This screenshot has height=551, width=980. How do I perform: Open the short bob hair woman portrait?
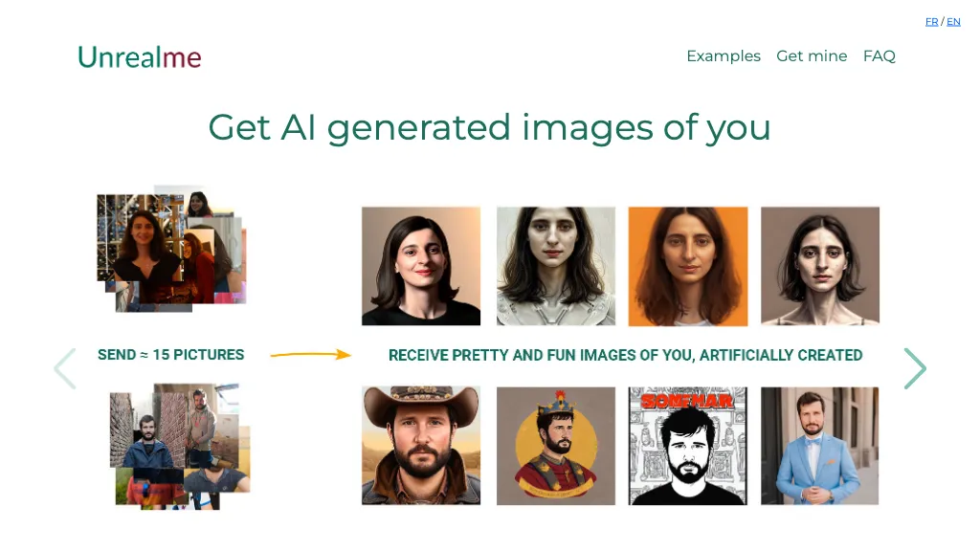(819, 266)
